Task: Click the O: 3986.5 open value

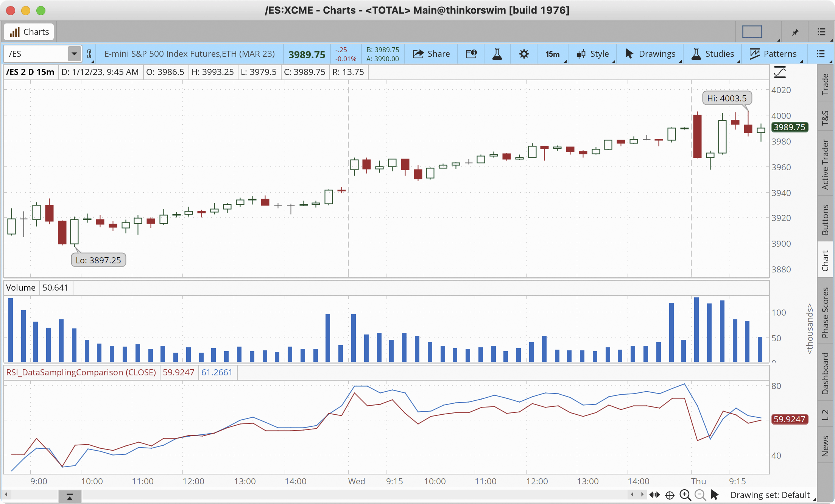Action: pyautogui.click(x=165, y=72)
